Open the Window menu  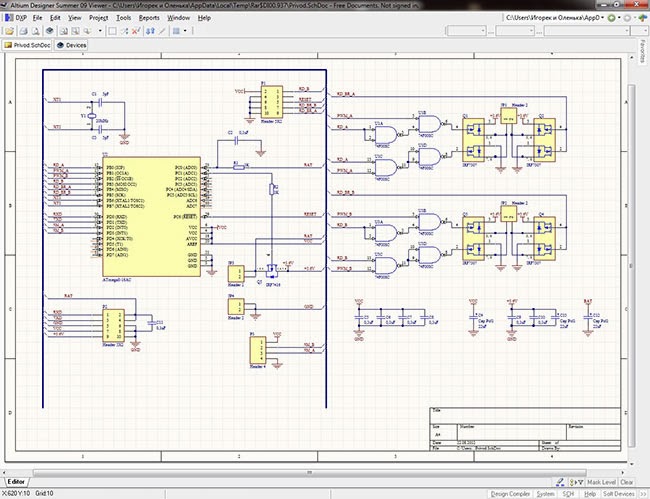click(x=178, y=18)
